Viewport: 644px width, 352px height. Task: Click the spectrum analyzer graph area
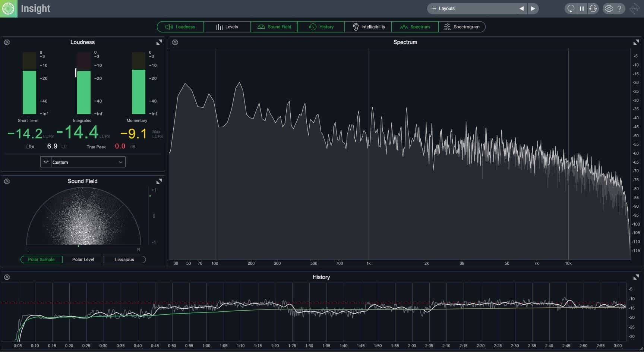pos(400,154)
